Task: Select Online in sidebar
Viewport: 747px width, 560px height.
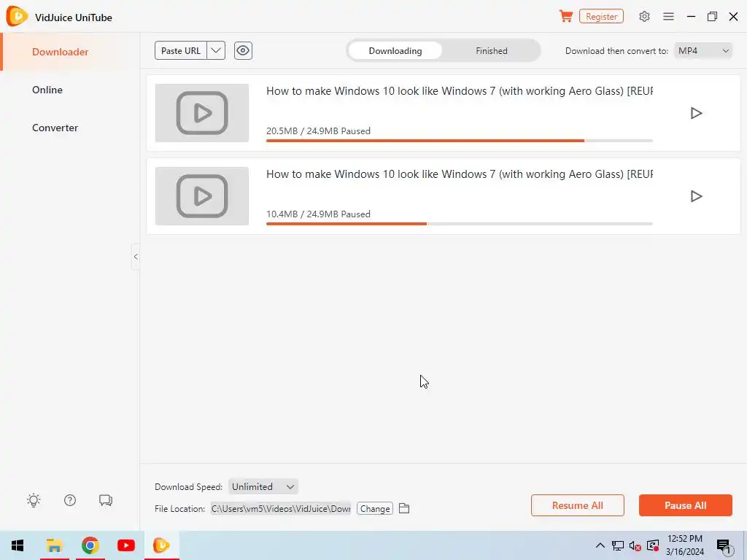Action: (x=47, y=90)
